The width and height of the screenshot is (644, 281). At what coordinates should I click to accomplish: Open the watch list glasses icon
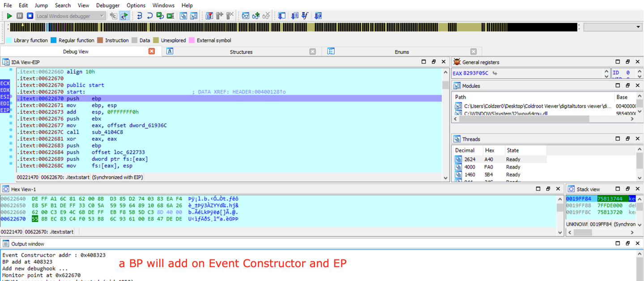[245, 16]
